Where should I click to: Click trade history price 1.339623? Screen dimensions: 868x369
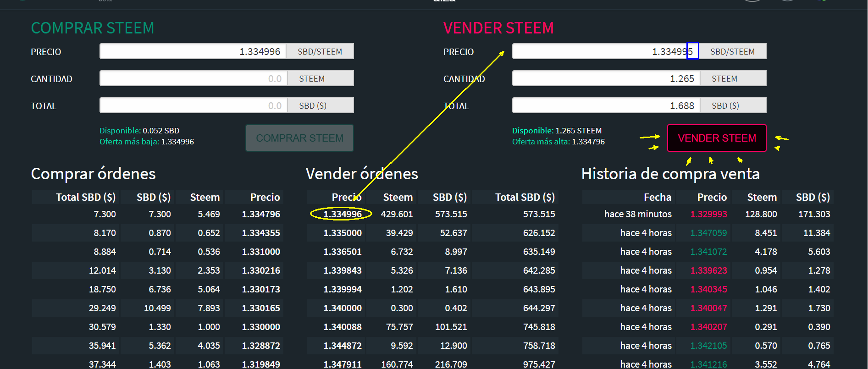(x=708, y=270)
